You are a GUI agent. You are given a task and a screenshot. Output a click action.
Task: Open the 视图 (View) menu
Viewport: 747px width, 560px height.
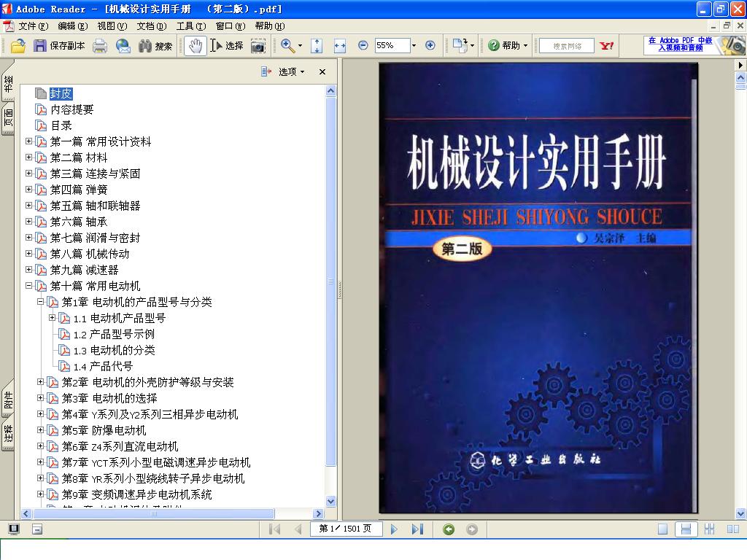click(x=112, y=26)
